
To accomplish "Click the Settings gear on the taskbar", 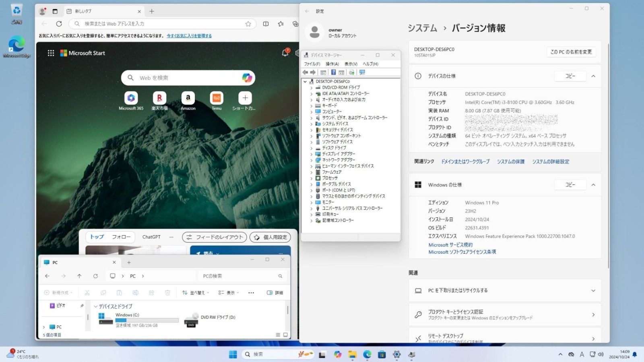I will [x=397, y=354].
